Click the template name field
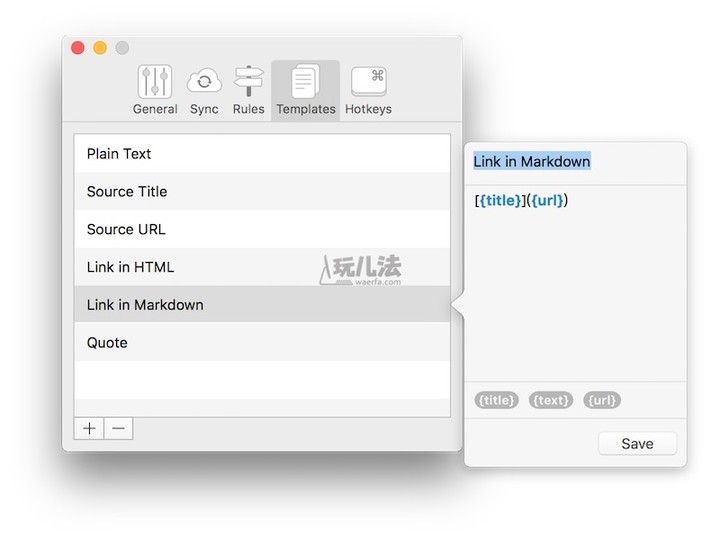Image resolution: width=720 pixels, height=540 pixels. coord(575,162)
